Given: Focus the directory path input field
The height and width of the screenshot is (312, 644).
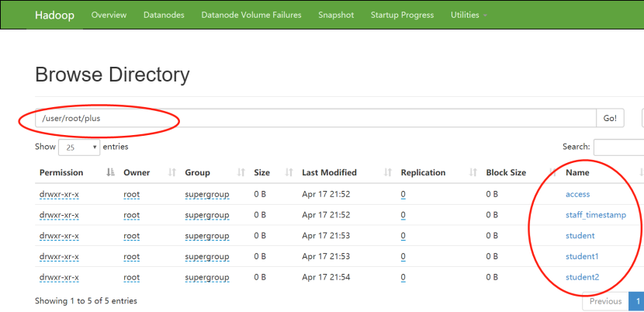Looking at the screenshot, I should [x=310, y=118].
